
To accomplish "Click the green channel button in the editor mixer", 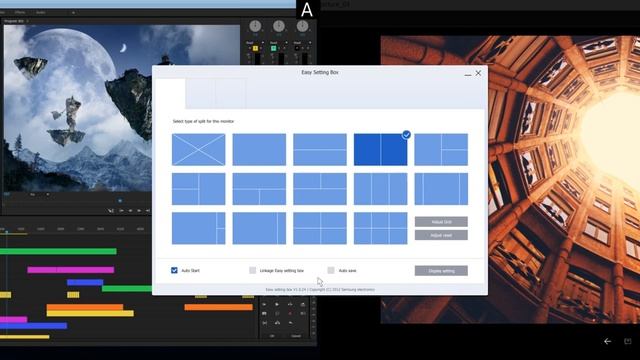I will coord(273,48).
